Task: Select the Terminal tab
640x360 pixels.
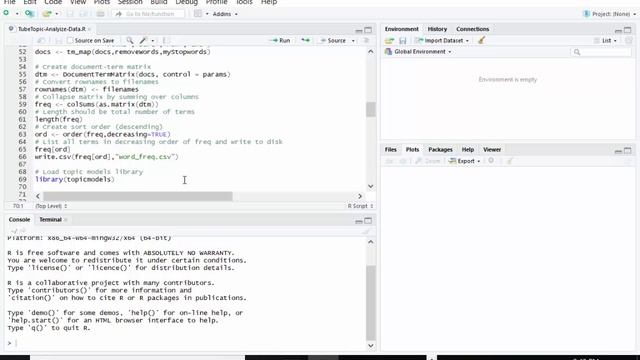Action: click(x=50, y=220)
